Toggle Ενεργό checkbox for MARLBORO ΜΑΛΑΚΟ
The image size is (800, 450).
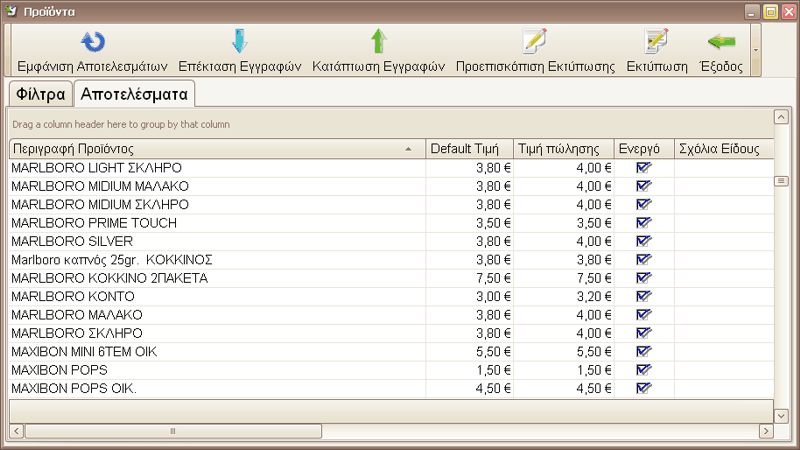tap(644, 314)
